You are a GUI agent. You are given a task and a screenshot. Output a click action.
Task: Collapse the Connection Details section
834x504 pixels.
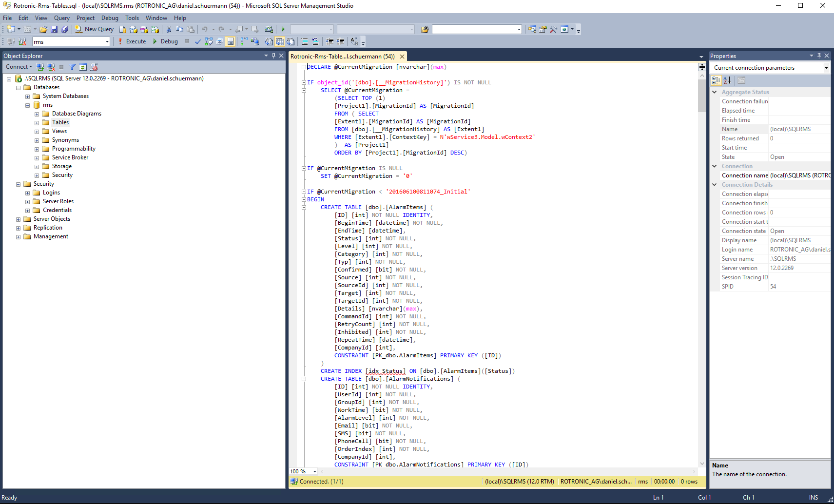click(x=715, y=185)
